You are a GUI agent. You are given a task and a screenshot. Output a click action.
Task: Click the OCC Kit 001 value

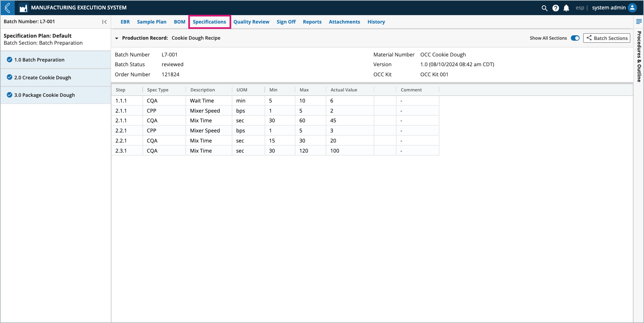[434, 75]
